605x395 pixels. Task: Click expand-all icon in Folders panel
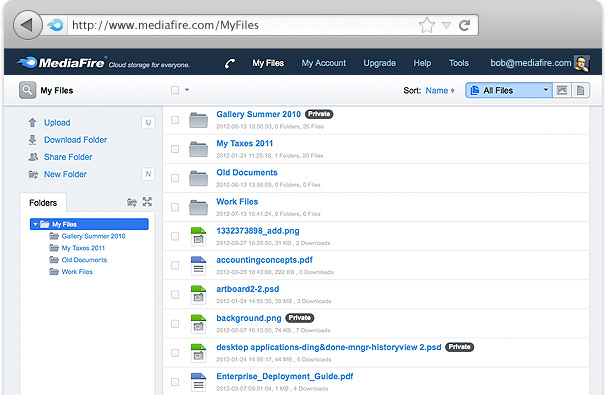pos(147,202)
